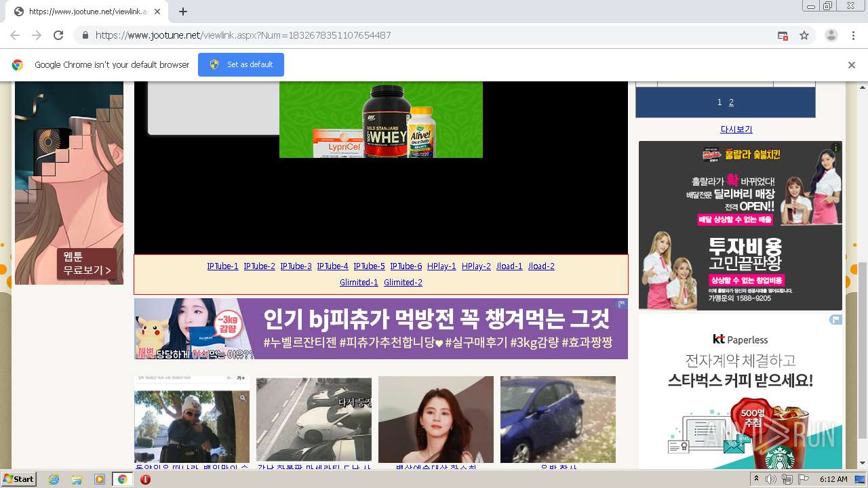The width and height of the screenshot is (868, 488).
Task: Switch to Chrome taskbar button
Action: 122,479
